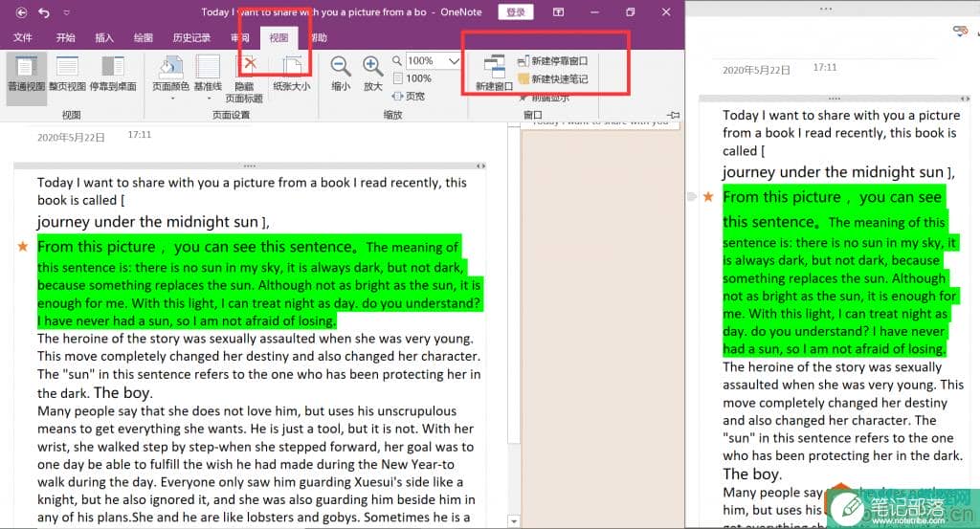
Task: Click the line 'journey under the midnight sun' in main window
Action: click(146, 222)
